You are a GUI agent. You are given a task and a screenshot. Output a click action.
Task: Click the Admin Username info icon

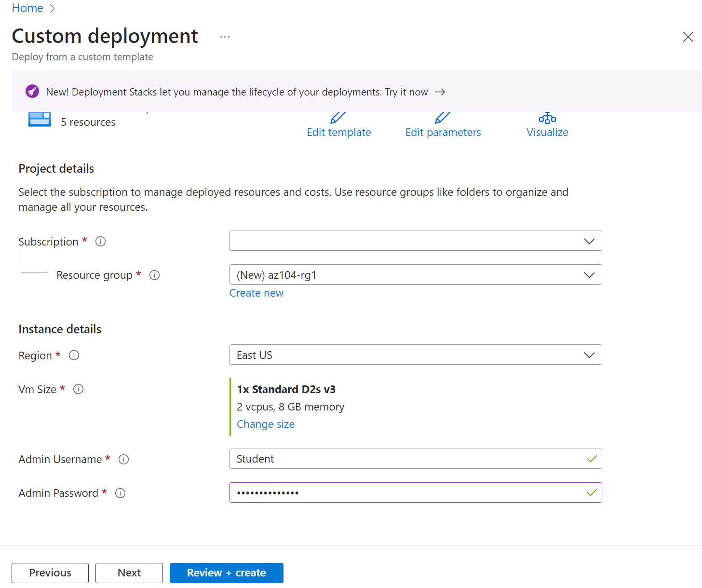point(123,460)
